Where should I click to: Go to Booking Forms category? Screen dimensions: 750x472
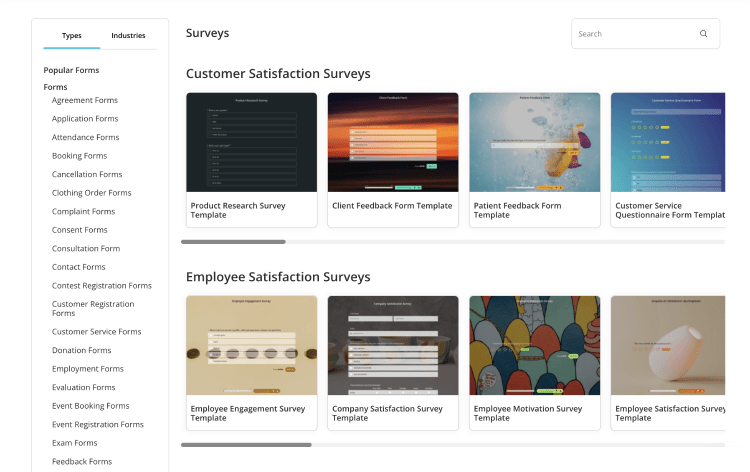[79, 156]
